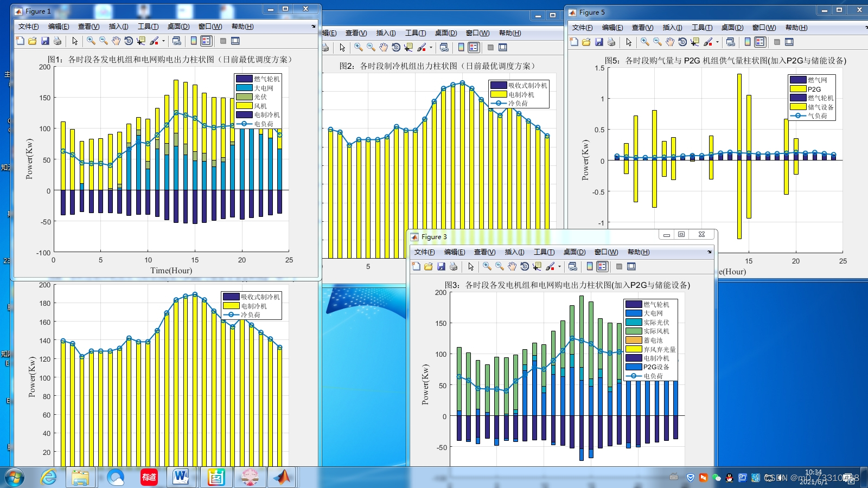
Task: Open brush color dropdown in Figure 3
Action: 559,266
